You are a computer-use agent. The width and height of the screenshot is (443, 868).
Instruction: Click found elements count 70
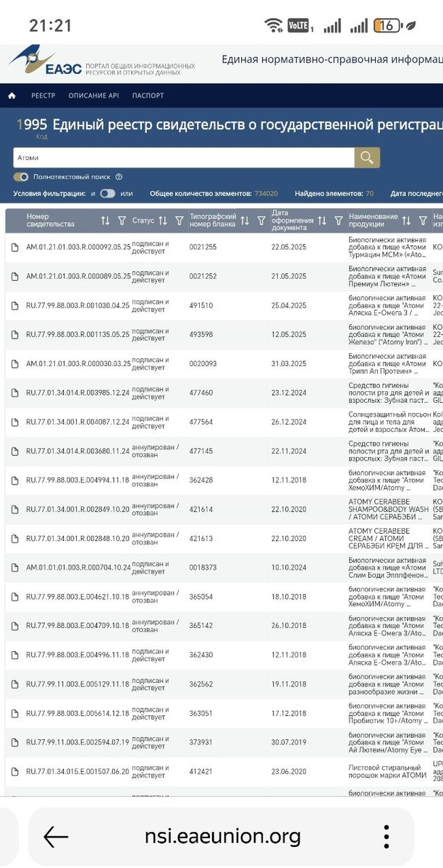point(369,194)
